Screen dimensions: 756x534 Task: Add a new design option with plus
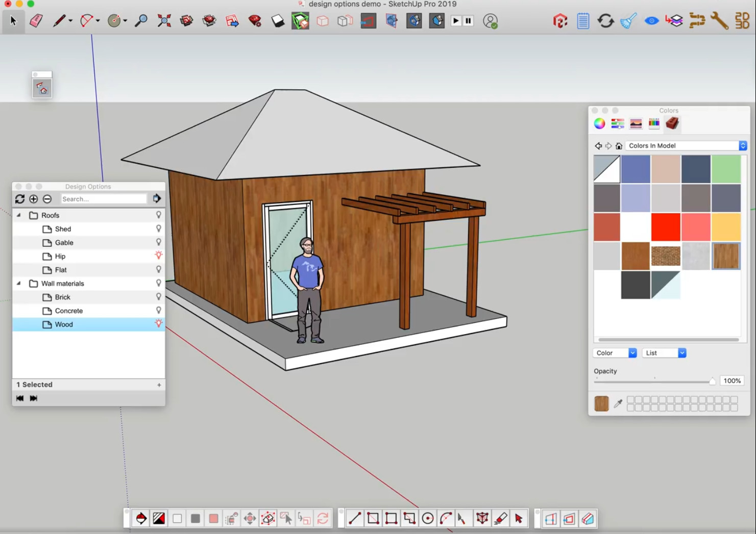34,199
